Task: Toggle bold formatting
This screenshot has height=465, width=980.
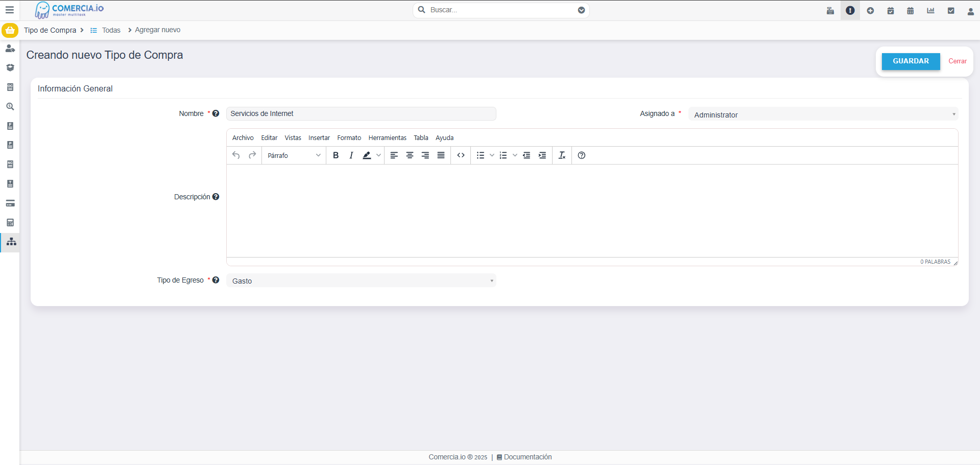Action: point(336,155)
